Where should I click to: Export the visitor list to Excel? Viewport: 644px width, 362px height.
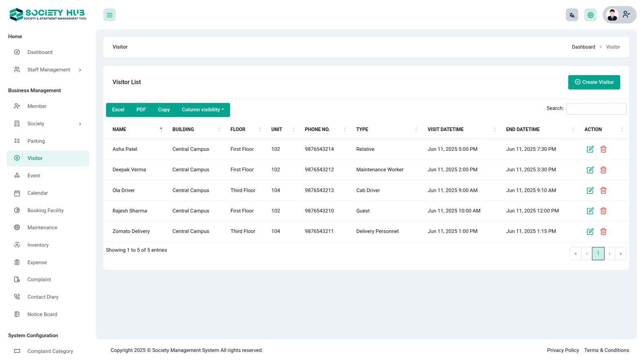point(118,110)
